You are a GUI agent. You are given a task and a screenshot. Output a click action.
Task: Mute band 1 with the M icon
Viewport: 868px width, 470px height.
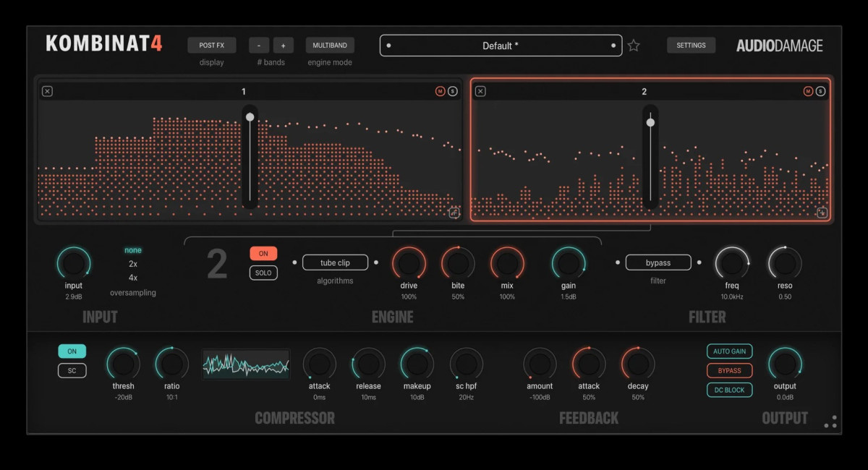pyautogui.click(x=440, y=91)
